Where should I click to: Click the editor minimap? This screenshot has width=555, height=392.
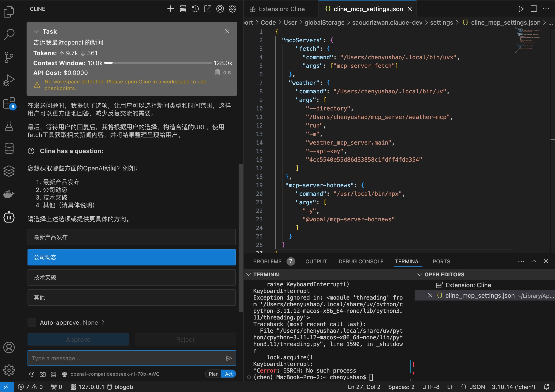coord(528,41)
